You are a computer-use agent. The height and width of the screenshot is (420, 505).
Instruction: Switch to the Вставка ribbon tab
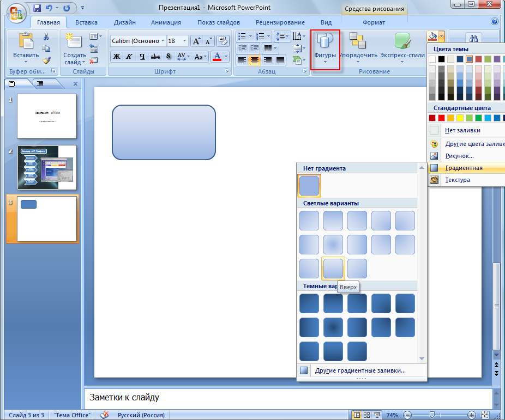click(86, 22)
